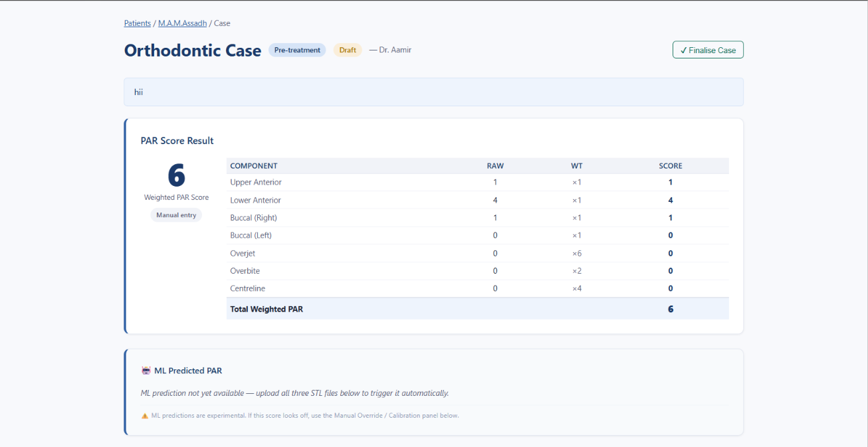
Task: Click the COMPONENT column header
Action: pos(254,166)
